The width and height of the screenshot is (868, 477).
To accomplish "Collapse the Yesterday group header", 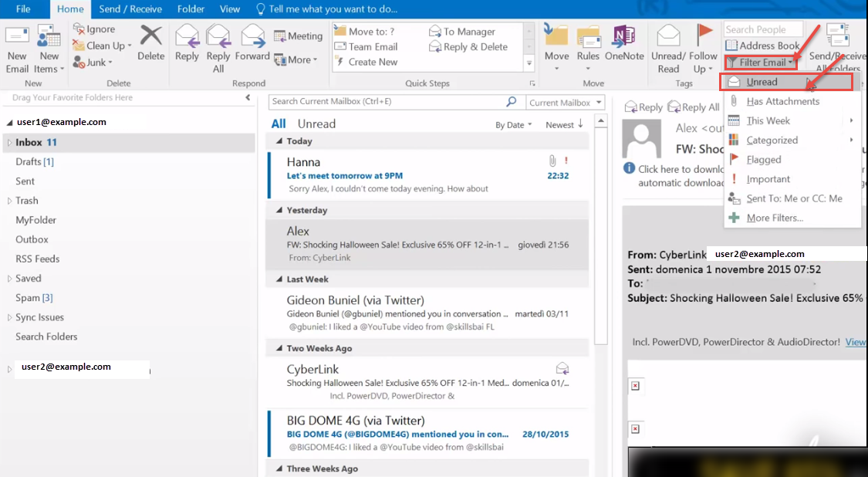I will click(x=280, y=210).
